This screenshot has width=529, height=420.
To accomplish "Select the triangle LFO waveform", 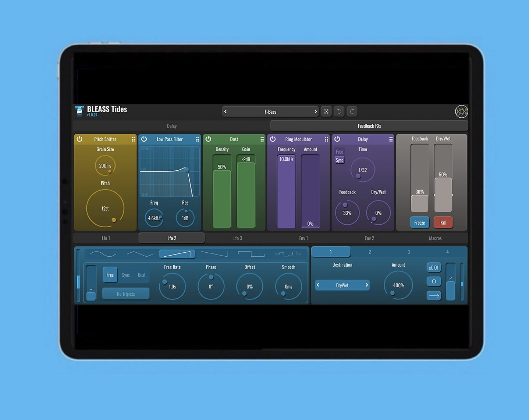I will tap(140, 254).
